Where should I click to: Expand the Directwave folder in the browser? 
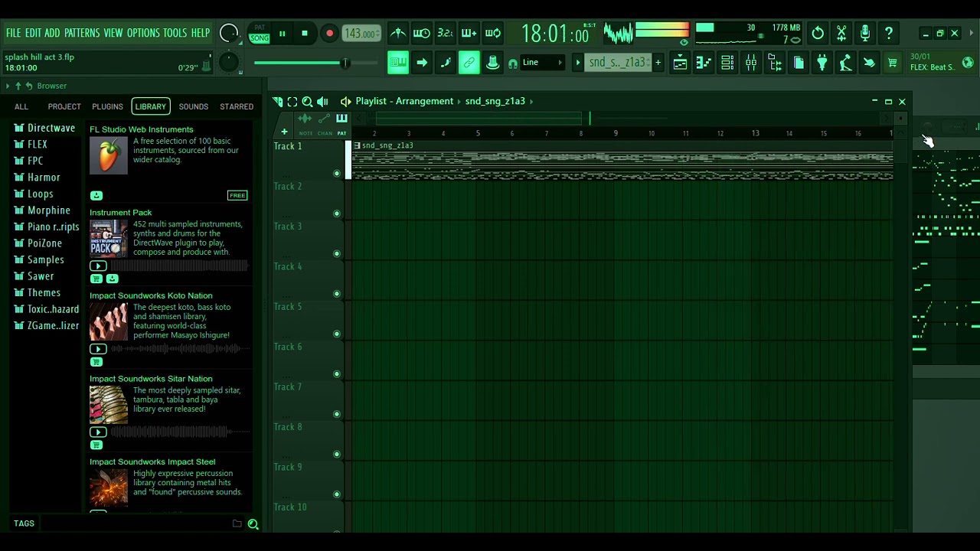44,128
